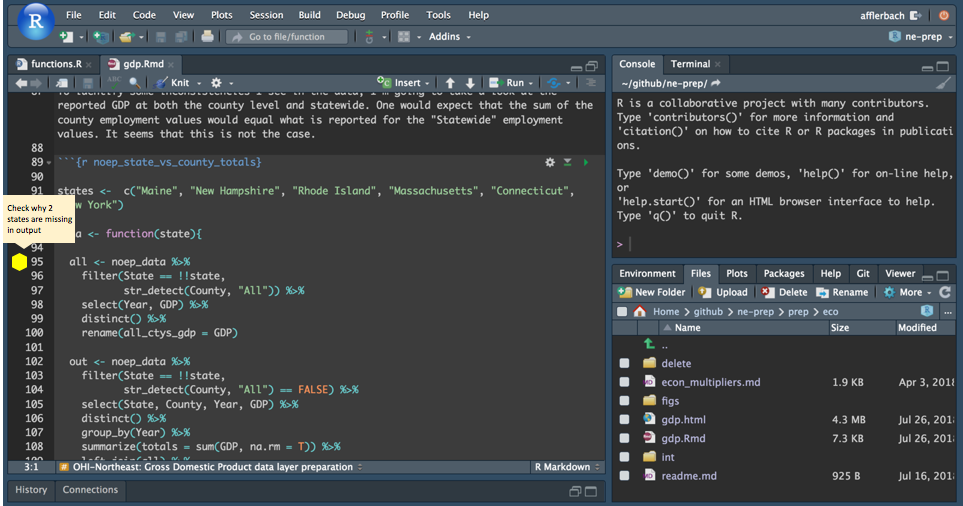Collapse the chunk fold arrow at line 89

click(49, 163)
